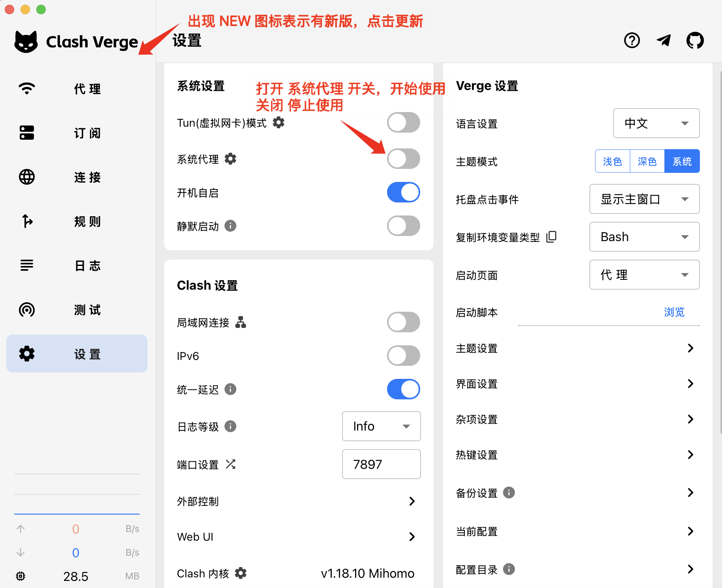The height and width of the screenshot is (588, 722).
Task: Open the GitHub repository icon
Action: click(x=695, y=40)
